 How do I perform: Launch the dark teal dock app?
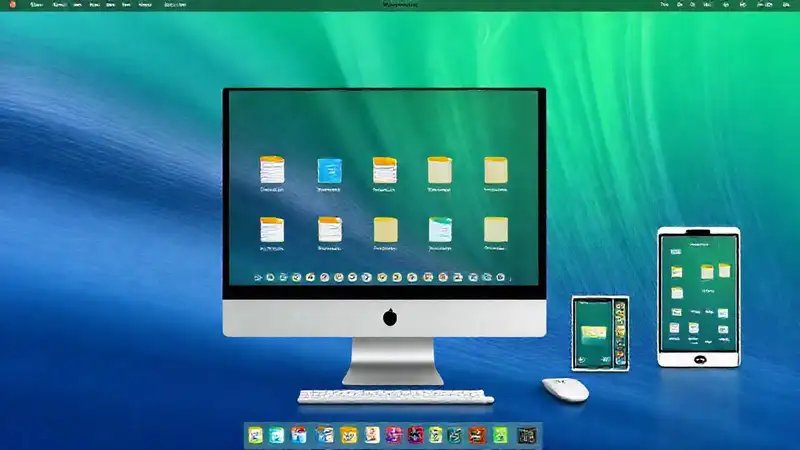tap(455, 435)
